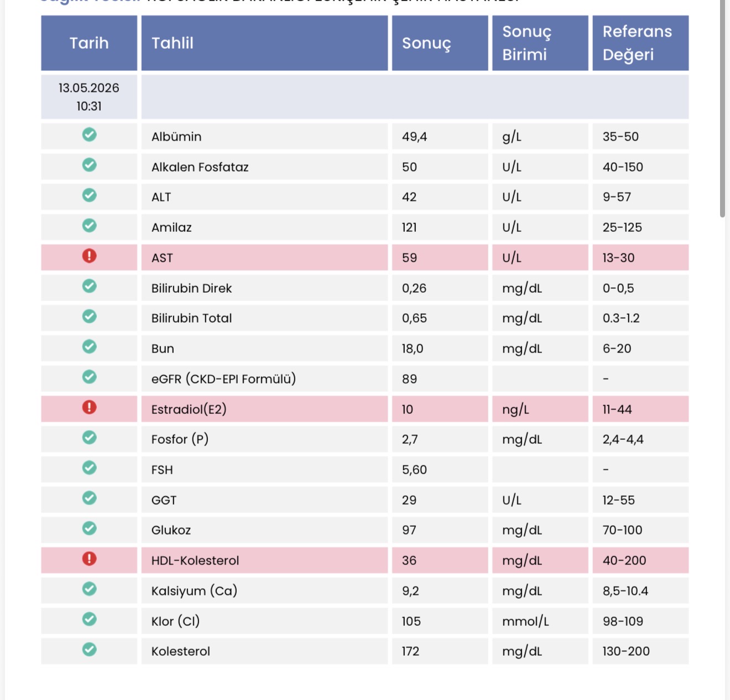The height and width of the screenshot is (700, 730).
Task: Click the green check icon for Glukoz
Action: click(89, 528)
